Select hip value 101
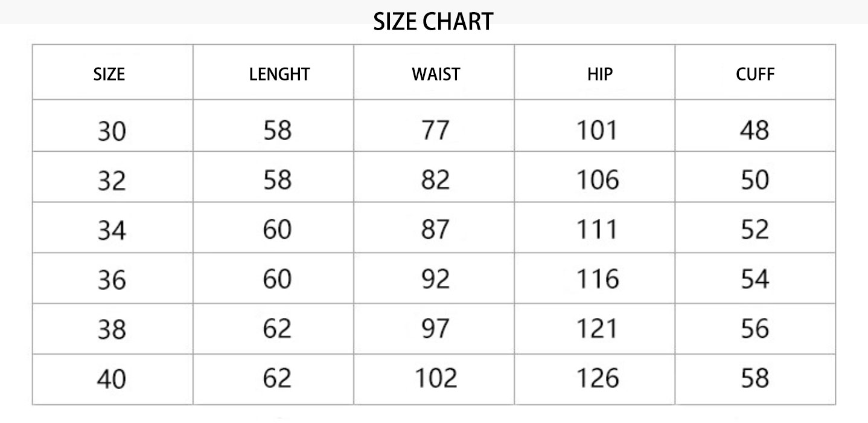This screenshot has height=423, width=868. tap(597, 130)
